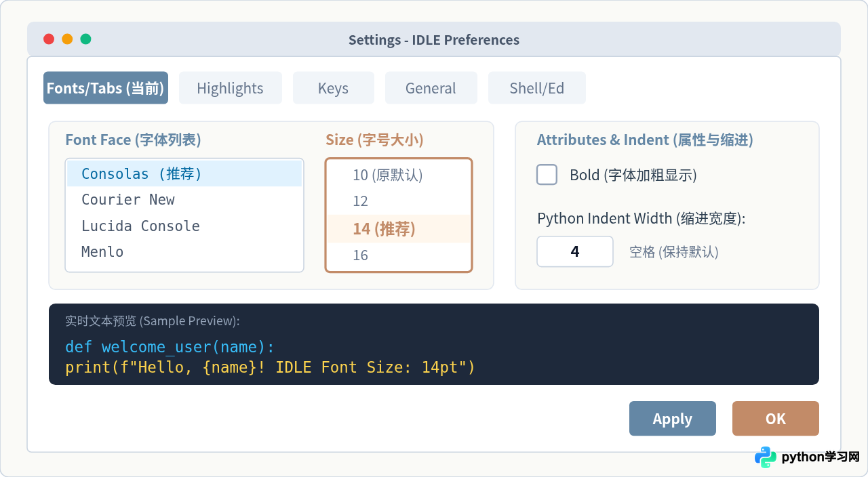Open the Shell/Ed tab
This screenshot has width=868, height=477.
pos(537,88)
